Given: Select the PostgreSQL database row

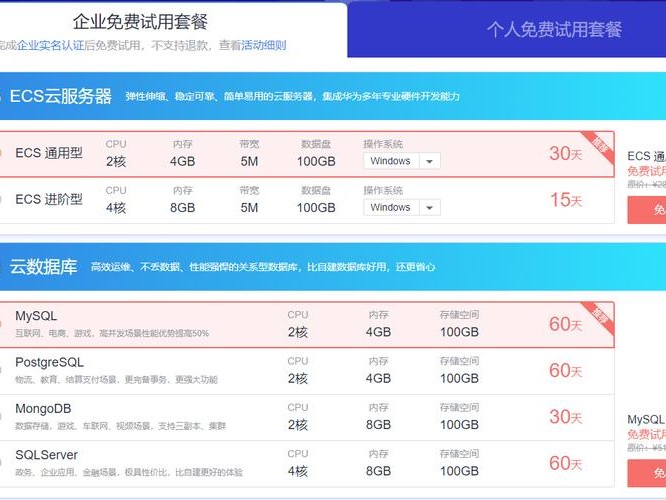Looking at the screenshot, I should [x=307, y=371].
